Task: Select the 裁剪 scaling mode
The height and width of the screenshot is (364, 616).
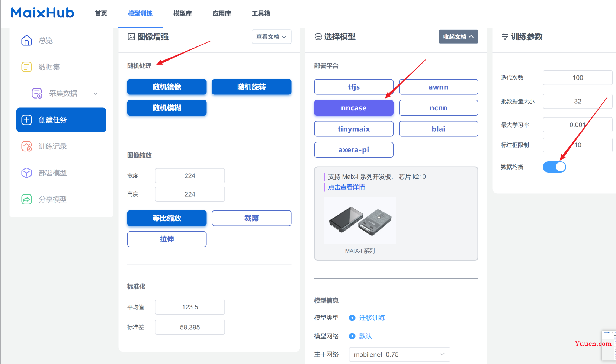Action: click(251, 218)
